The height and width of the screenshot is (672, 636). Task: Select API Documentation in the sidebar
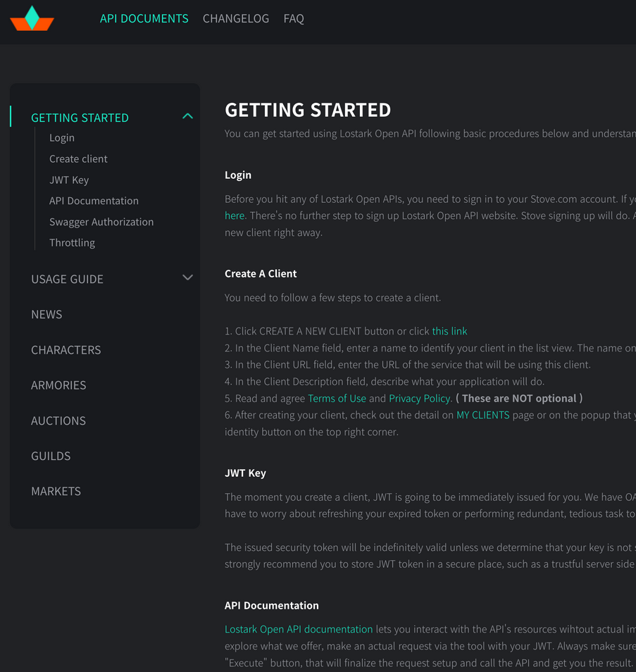click(94, 201)
